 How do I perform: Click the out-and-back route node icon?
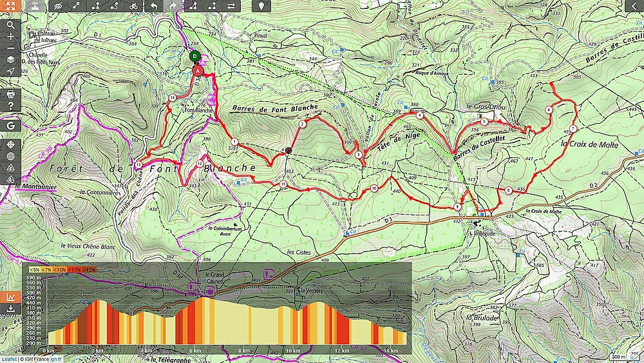pyautogui.click(x=212, y=6)
